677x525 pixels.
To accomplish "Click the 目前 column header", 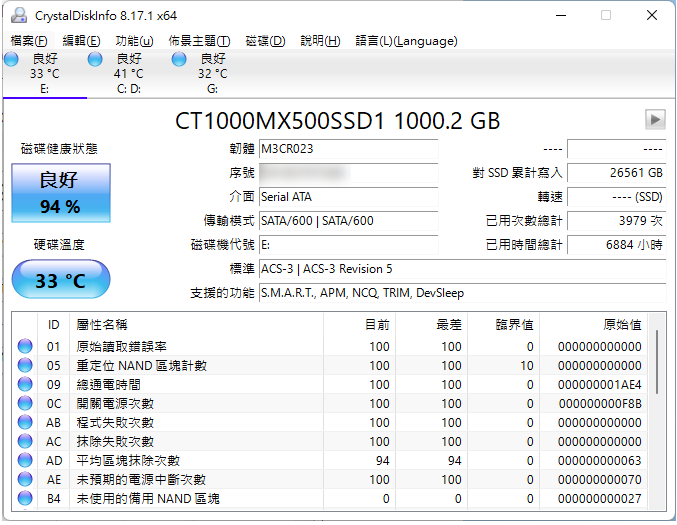I will (359, 325).
